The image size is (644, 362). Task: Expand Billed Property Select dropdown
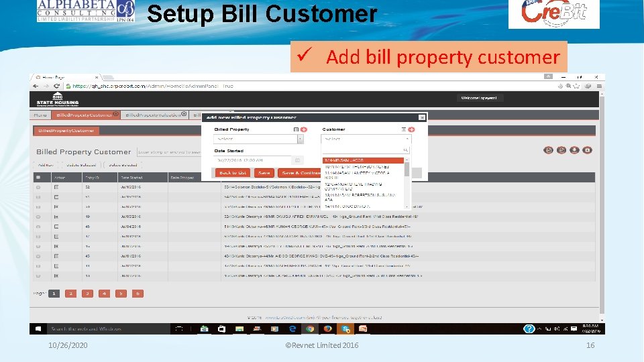point(301,139)
